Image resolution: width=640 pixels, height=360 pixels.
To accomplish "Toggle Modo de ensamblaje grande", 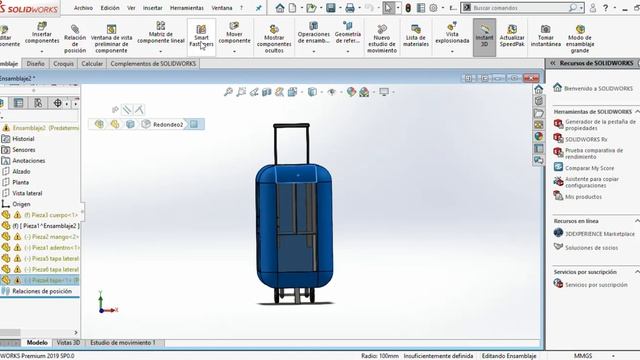I will coord(580,39).
